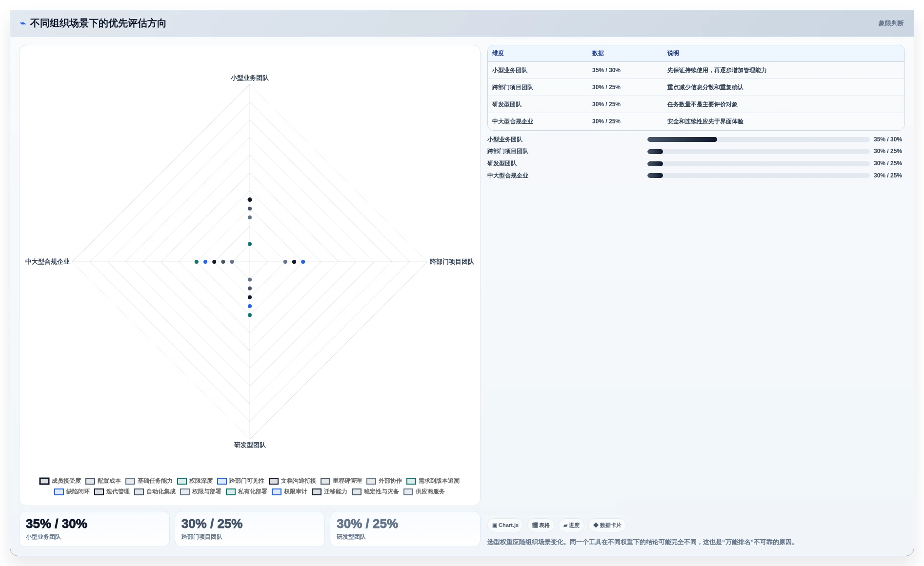Click 任务数量不是主要评价对象 description
924x566 pixels.
tap(702, 104)
